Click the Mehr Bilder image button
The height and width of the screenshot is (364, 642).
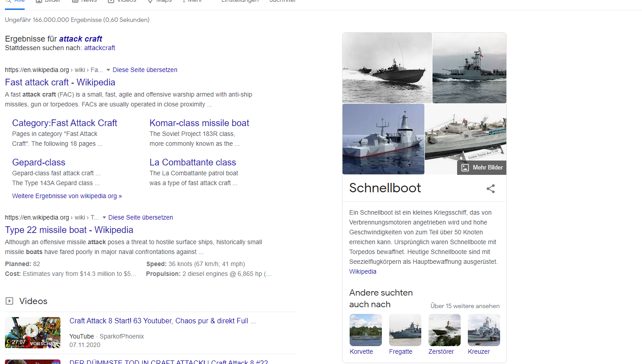click(x=482, y=168)
